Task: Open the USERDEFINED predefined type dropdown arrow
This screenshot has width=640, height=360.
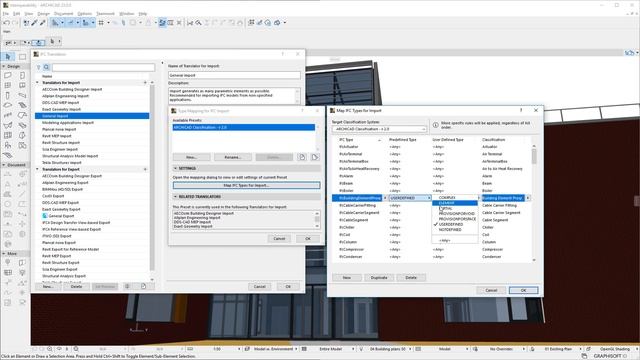Action: (x=429, y=198)
